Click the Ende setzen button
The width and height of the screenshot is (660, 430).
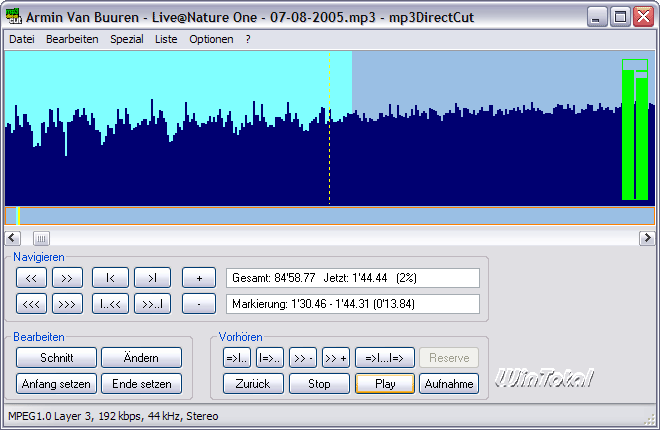click(x=141, y=383)
